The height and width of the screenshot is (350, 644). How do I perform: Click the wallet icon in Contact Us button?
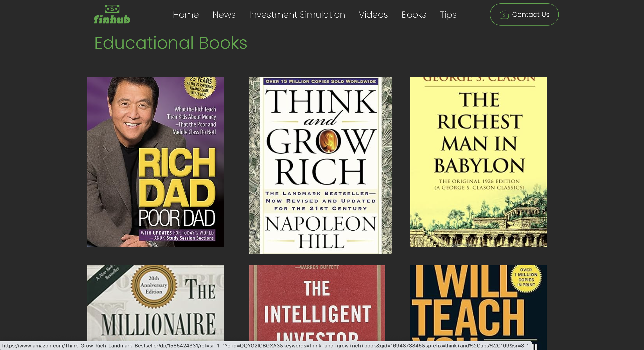pyautogui.click(x=504, y=14)
